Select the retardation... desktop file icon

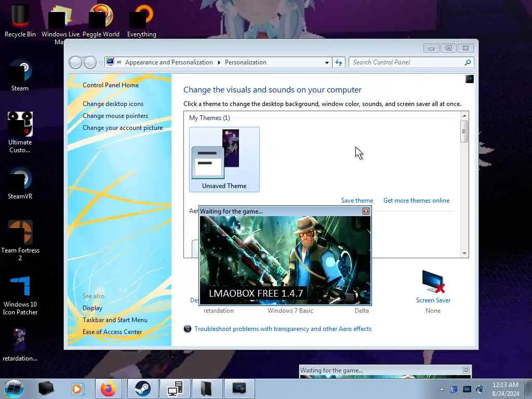[20, 345]
